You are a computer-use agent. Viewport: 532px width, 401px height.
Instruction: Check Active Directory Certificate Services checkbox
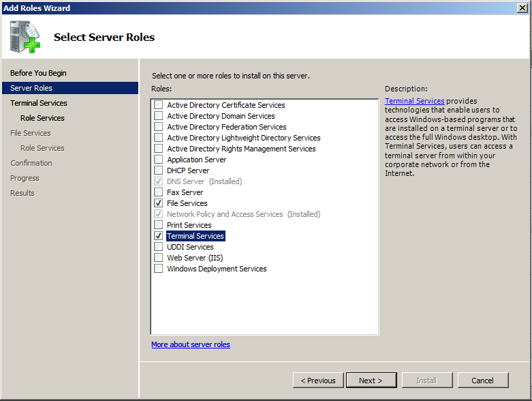(159, 105)
